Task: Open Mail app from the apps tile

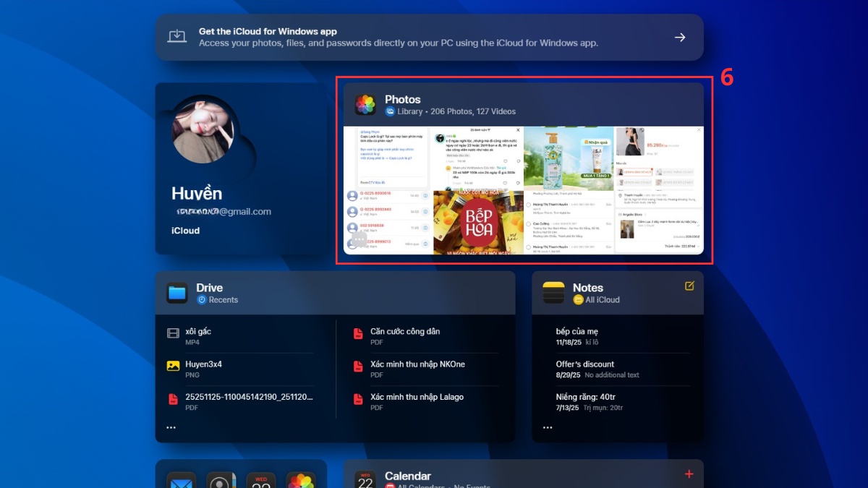Action: [181, 480]
